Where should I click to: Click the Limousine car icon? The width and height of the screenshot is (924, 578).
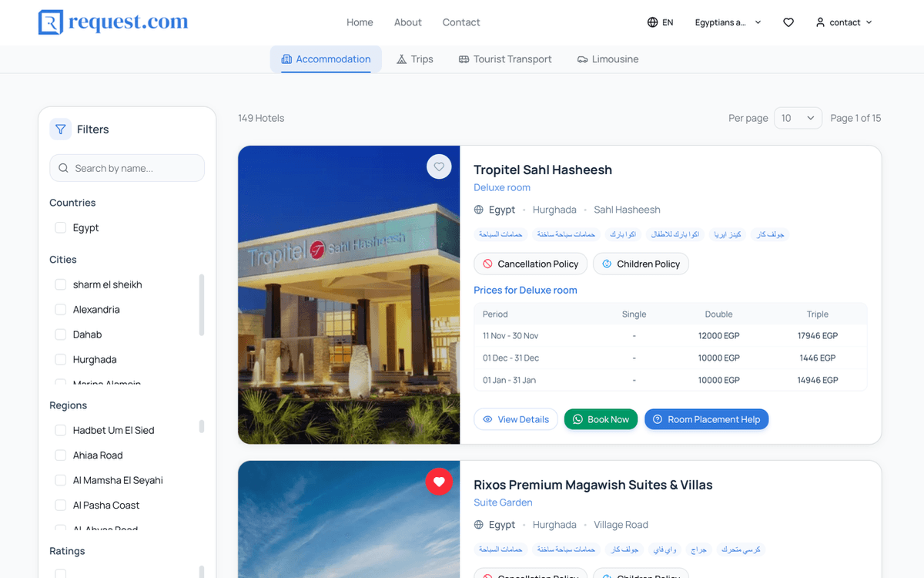[x=582, y=59]
